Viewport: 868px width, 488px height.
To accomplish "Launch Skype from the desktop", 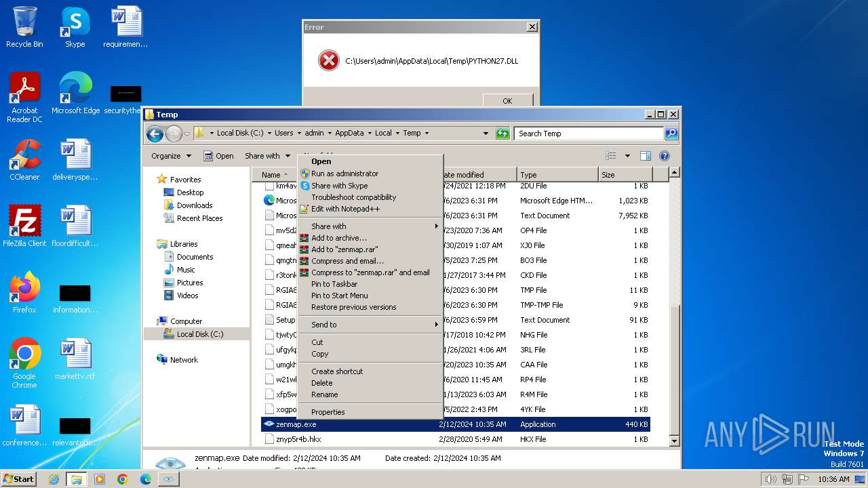I will pos(75,27).
